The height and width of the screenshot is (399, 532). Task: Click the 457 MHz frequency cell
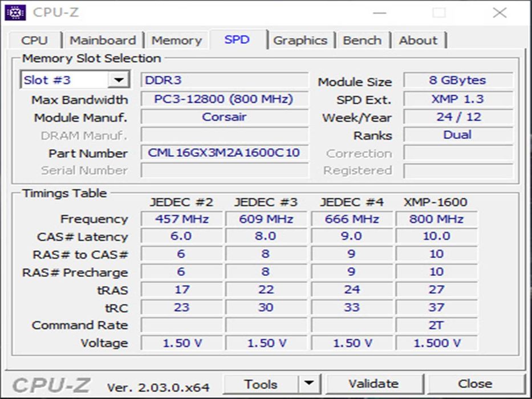pyautogui.click(x=182, y=219)
